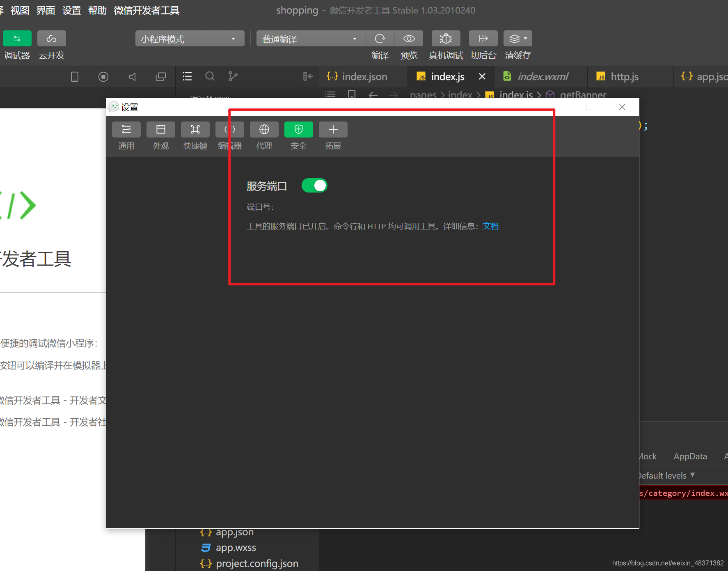Click the detach simulator window icon
The image size is (728, 571).
[x=161, y=77]
